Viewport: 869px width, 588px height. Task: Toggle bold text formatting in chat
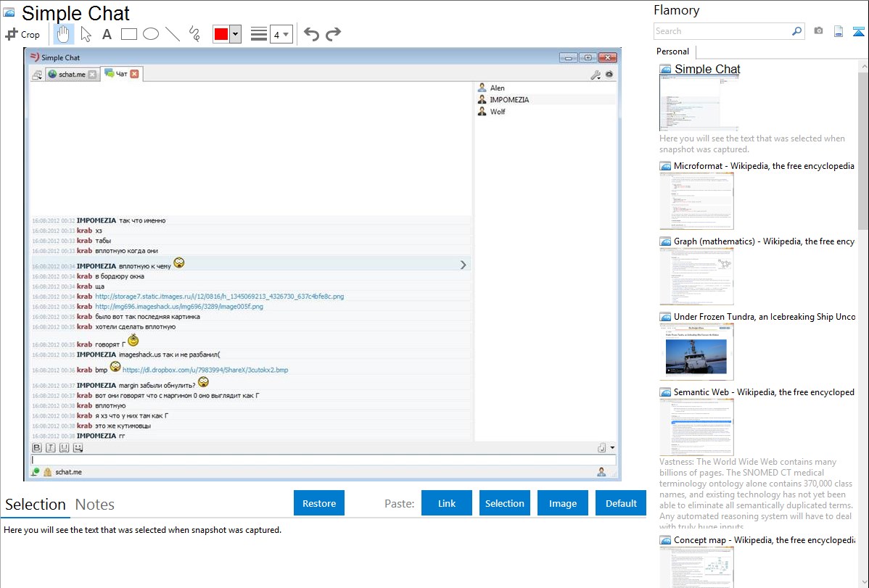37,448
